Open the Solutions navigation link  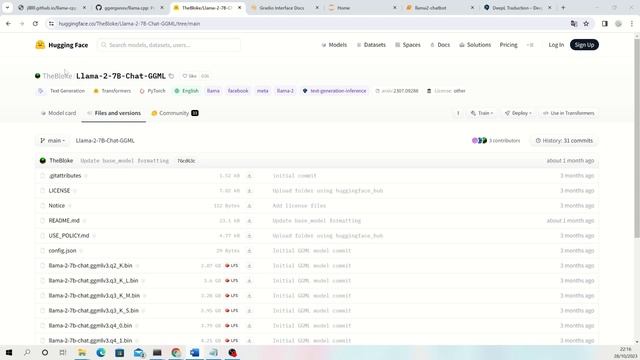pos(475,45)
